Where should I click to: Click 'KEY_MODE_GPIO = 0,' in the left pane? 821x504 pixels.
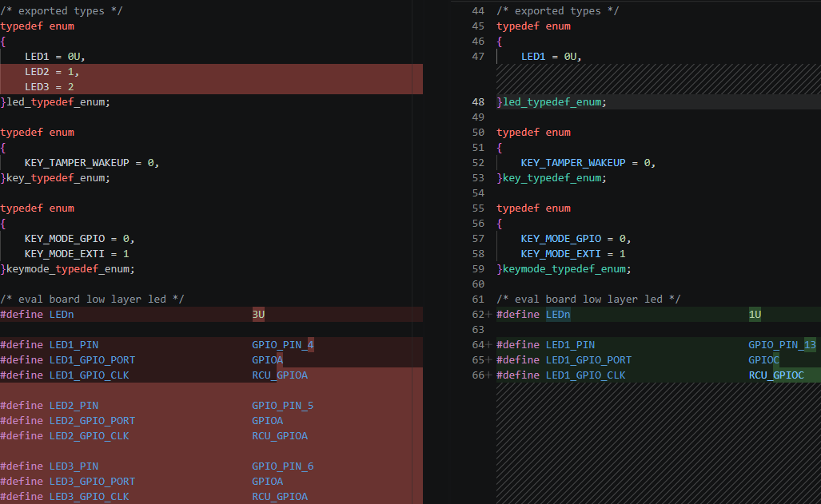[80, 239]
